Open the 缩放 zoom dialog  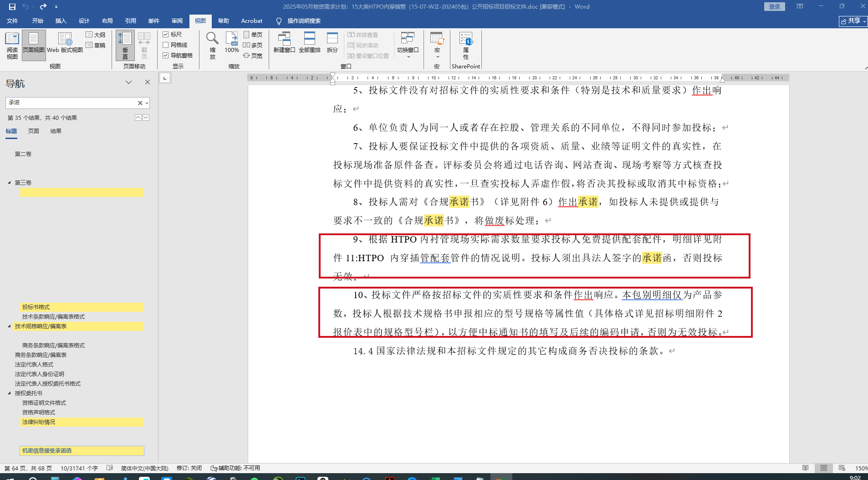[212, 45]
